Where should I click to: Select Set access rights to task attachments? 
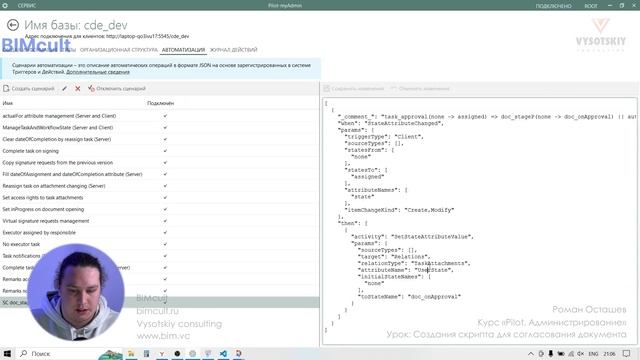click(x=160, y=198)
